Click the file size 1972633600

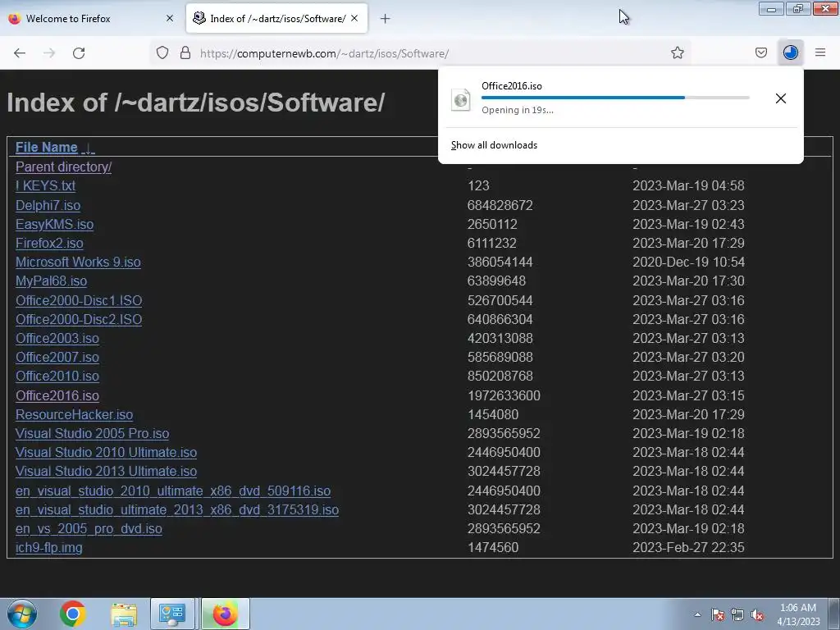pyautogui.click(x=504, y=396)
